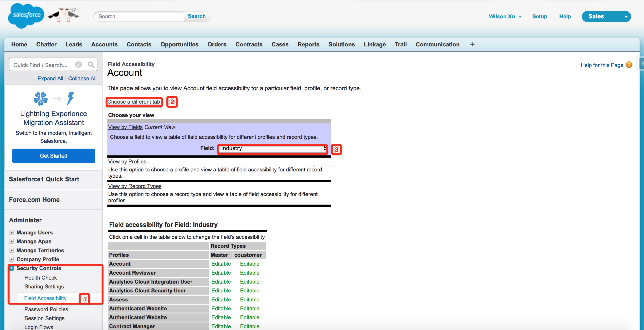Go to the Cases tab

[x=280, y=44]
